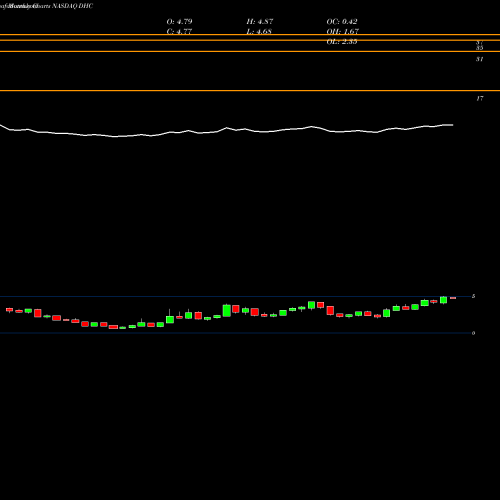Click the last small red candlestick on the right
The width and height of the screenshot is (500, 500).
tap(453, 298)
